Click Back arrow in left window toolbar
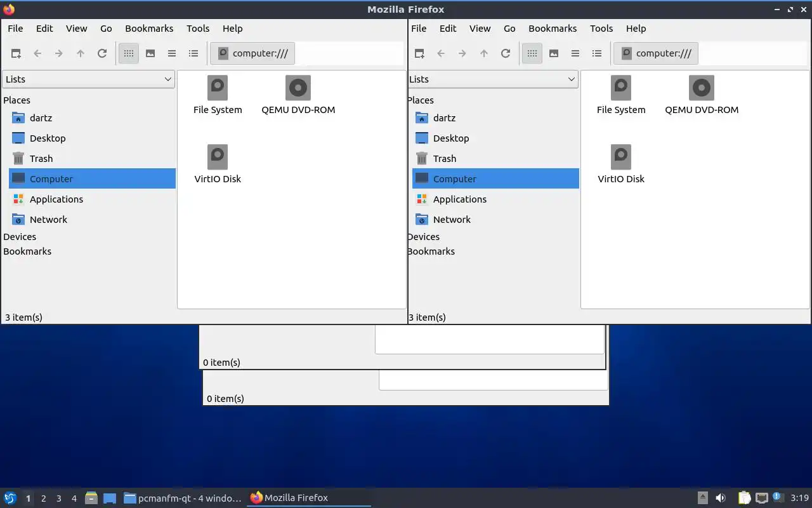The width and height of the screenshot is (812, 508). 37,53
